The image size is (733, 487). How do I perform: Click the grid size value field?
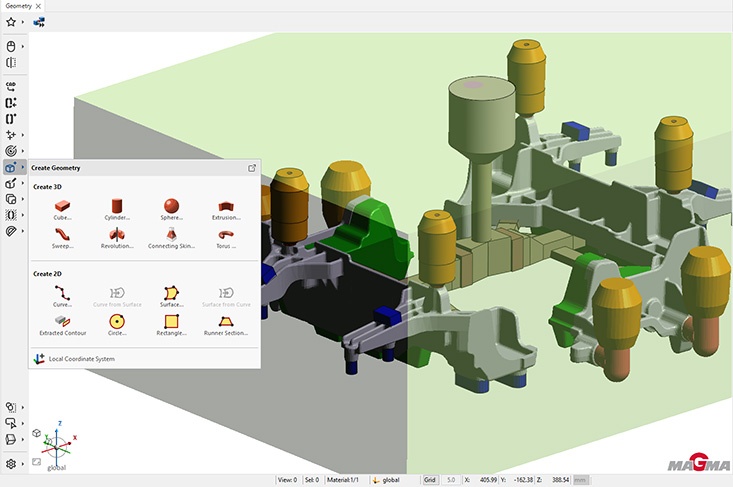tap(451, 480)
